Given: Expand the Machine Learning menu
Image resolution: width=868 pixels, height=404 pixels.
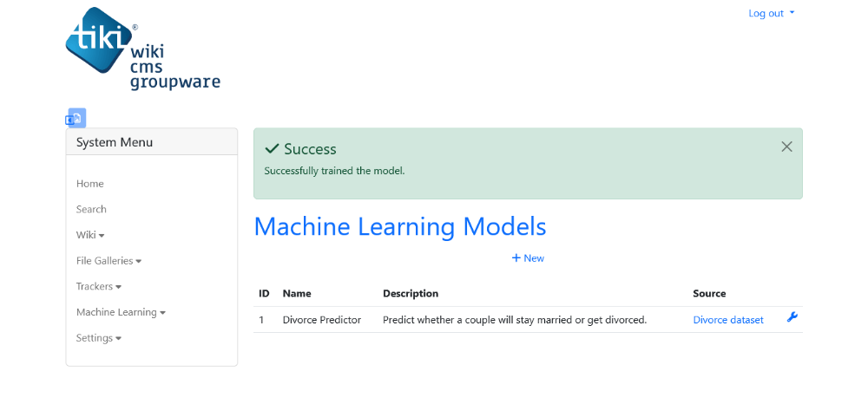Looking at the screenshot, I should [x=121, y=312].
